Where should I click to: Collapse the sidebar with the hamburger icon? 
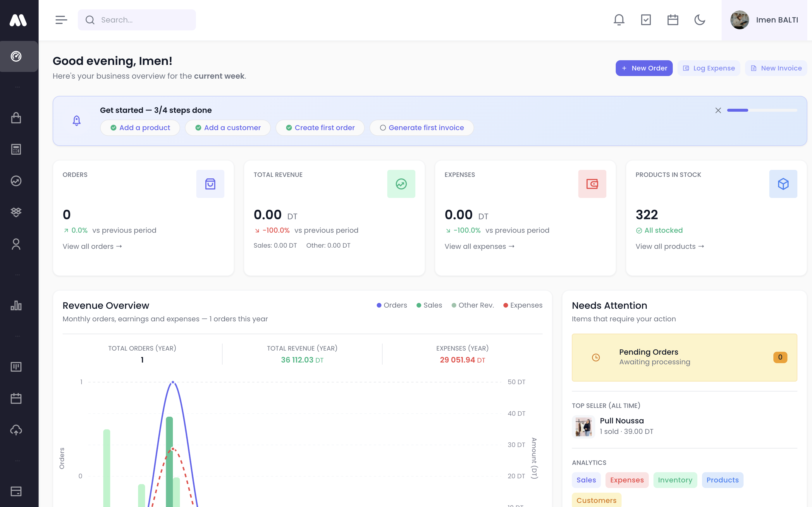pos(61,20)
